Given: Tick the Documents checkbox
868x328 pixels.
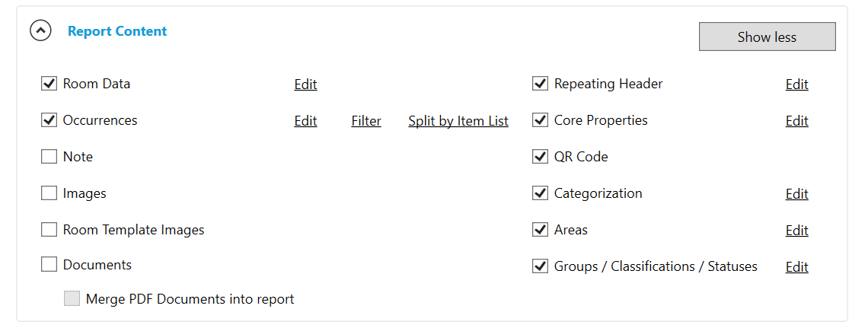Looking at the screenshot, I should [x=49, y=265].
